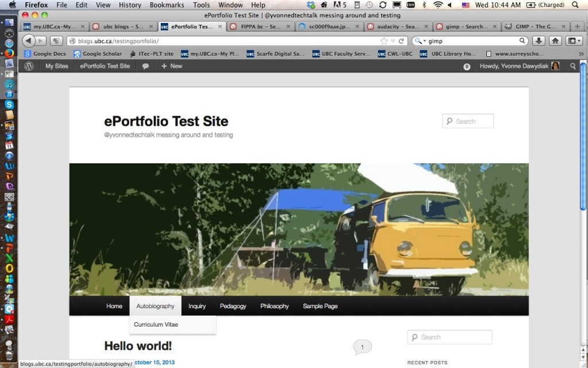This screenshot has height=368, width=588.
Task: Go back with the browser Back arrow
Action: coord(29,41)
